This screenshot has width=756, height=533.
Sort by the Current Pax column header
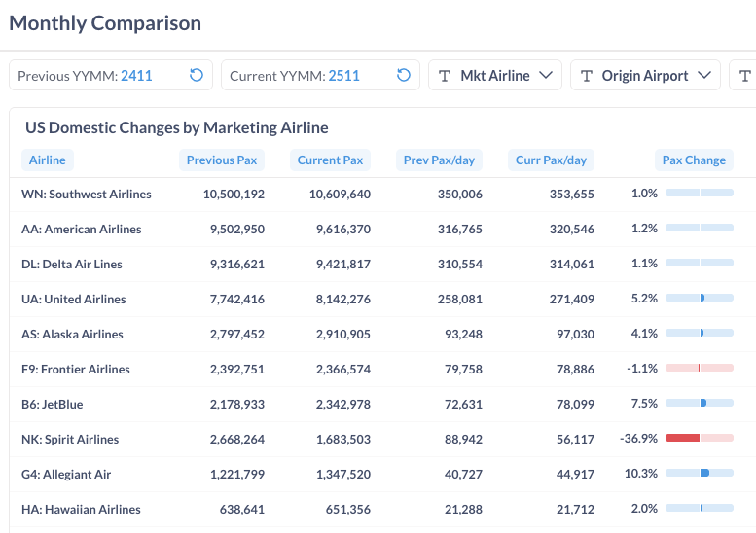330,160
